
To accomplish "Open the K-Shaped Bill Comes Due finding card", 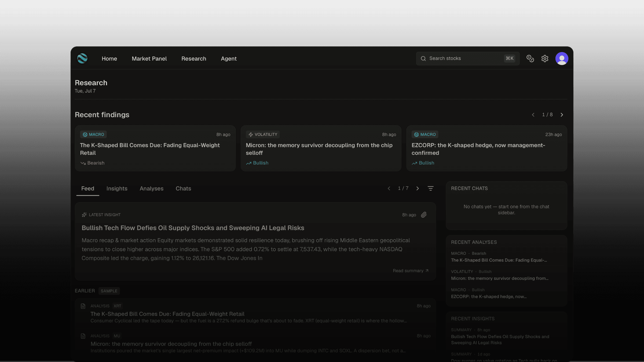I will (155, 148).
